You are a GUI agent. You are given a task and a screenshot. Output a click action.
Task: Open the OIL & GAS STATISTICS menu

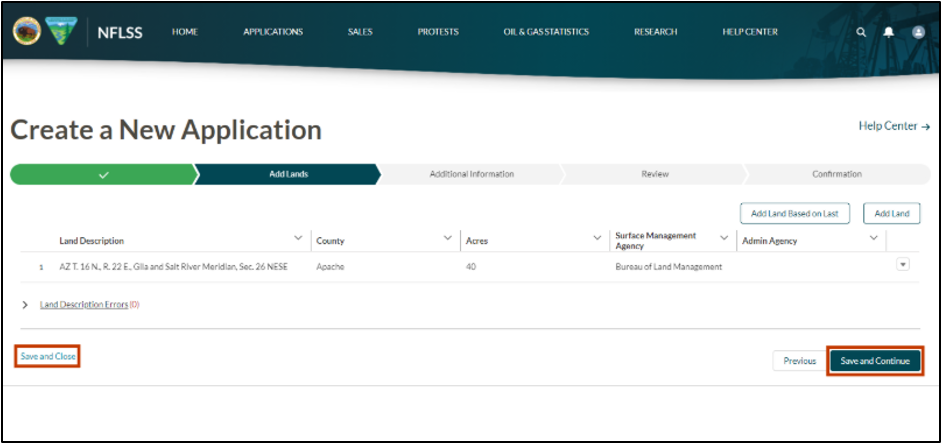click(x=546, y=32)
